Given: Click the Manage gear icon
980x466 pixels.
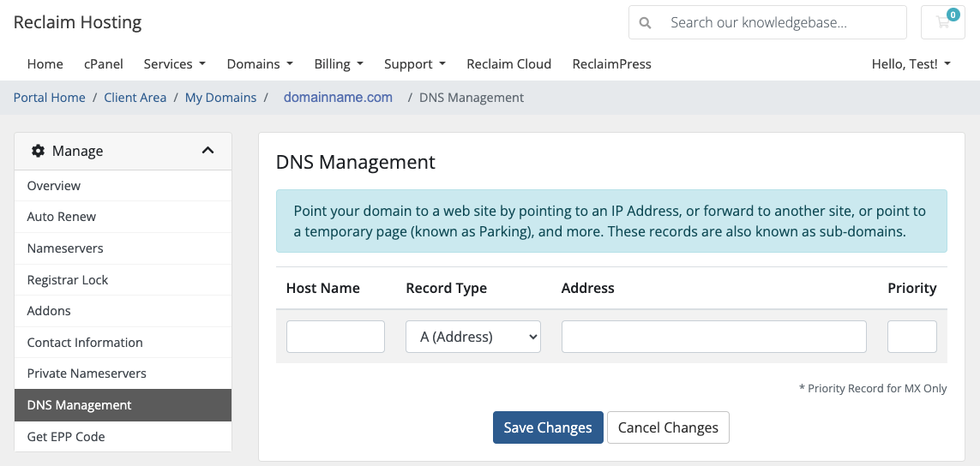Looking at the screenshot, I should [38, 151].
